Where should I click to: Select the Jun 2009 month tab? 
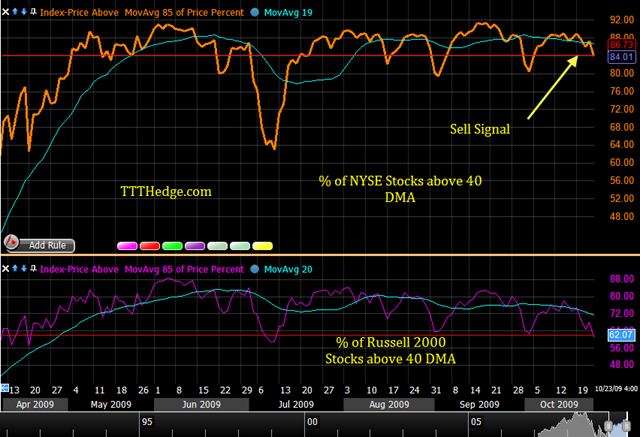tap(201, 404)
